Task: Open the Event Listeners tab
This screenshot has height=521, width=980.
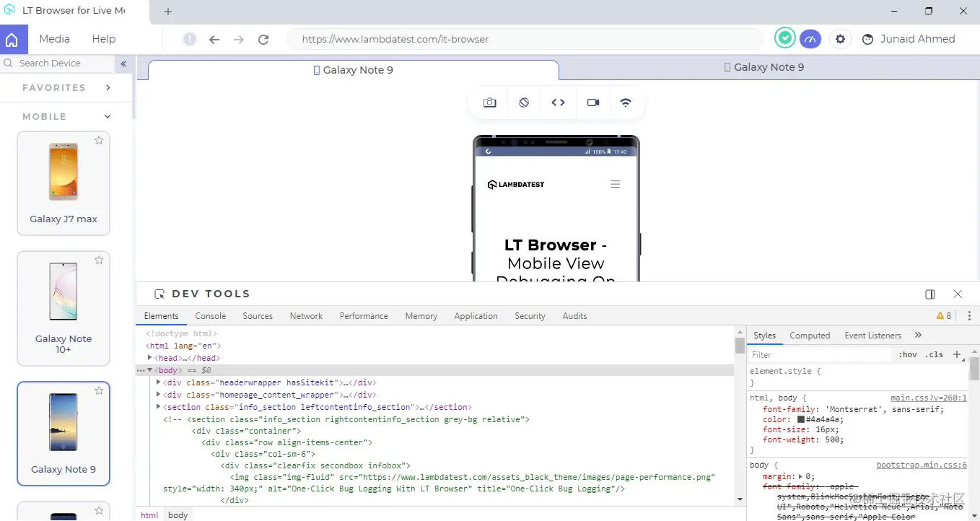Action: pyautogui.click(x=873, y=336)
